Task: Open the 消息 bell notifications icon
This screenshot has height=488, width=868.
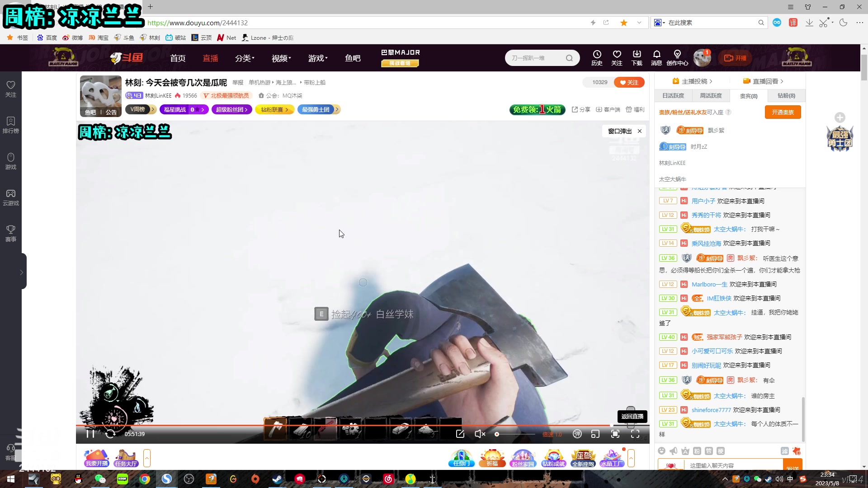Action: pyautogui.click(x=656, y=58)
